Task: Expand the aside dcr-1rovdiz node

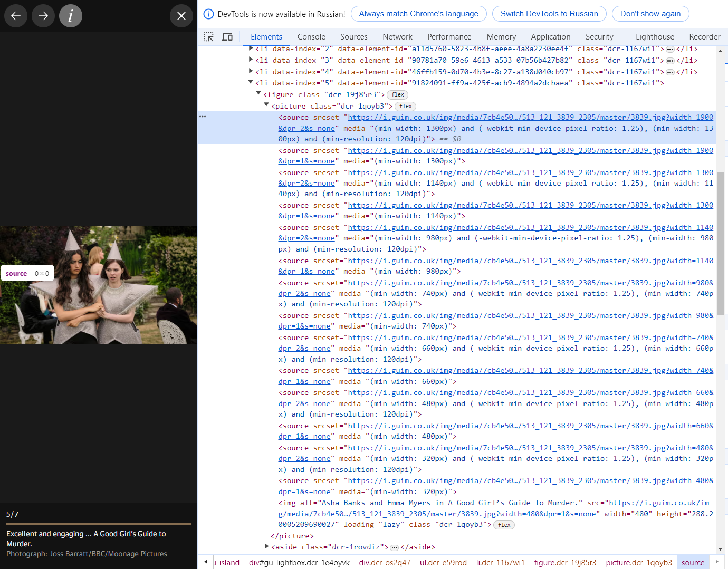Action: 266,546
